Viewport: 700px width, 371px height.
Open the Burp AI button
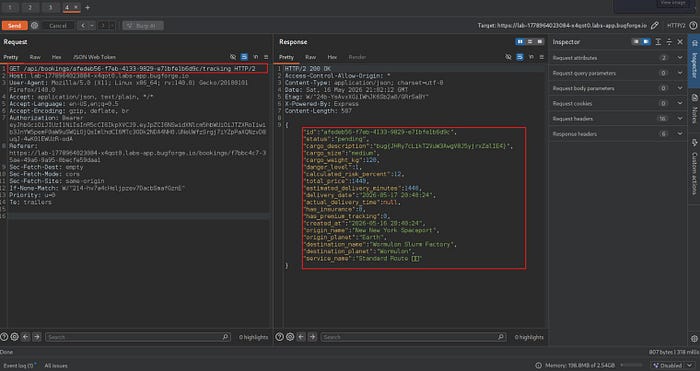click(x=143, y=26)
